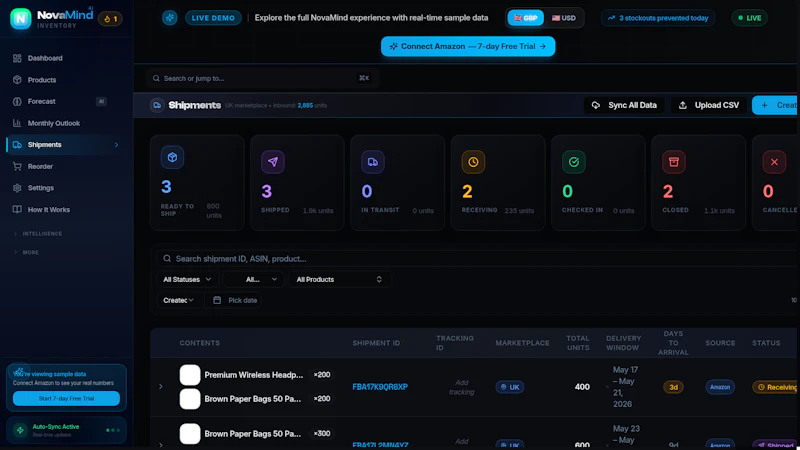Click the Pick date field
This screenshot has width=800, height=450.
[235, 300]
